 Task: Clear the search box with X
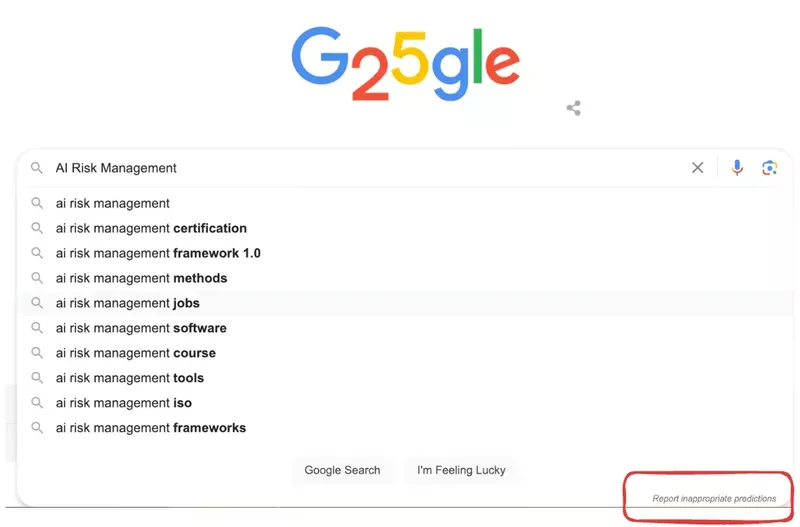[x=698, y=168]
